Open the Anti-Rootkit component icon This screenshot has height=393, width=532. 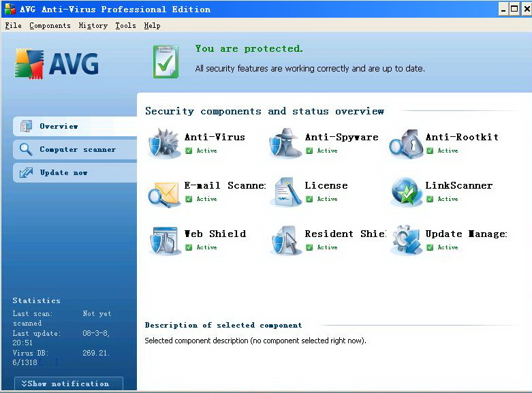coord(406,144)
